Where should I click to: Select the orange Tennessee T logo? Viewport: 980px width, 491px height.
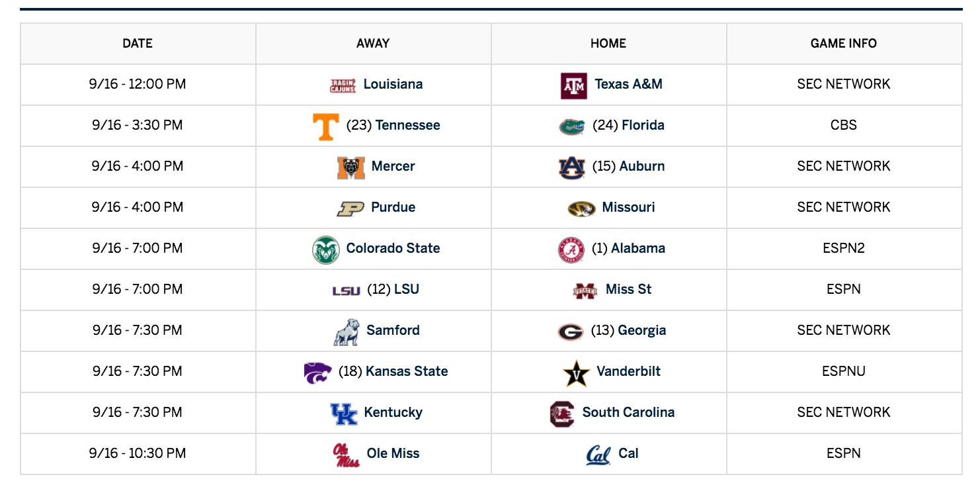326,126
